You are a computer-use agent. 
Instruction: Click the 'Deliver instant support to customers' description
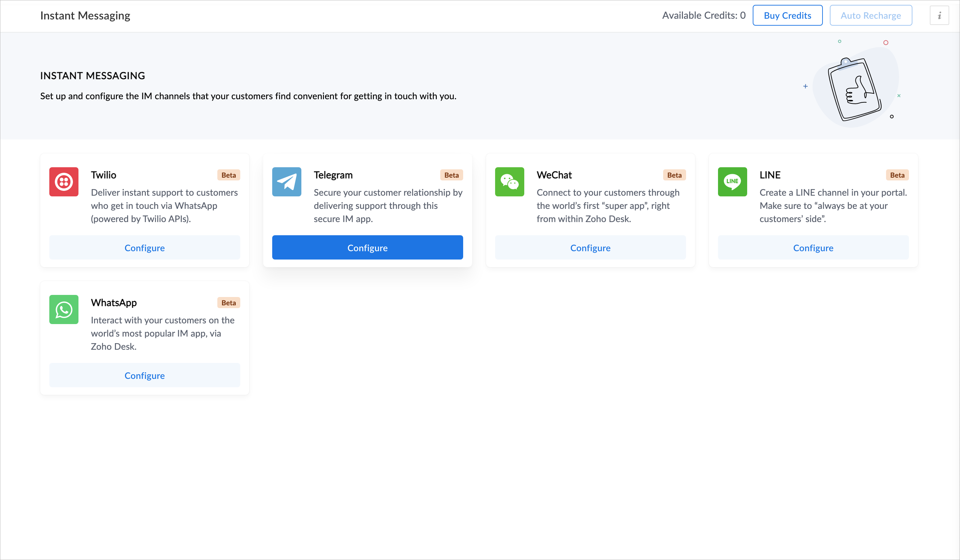(164, 205)
